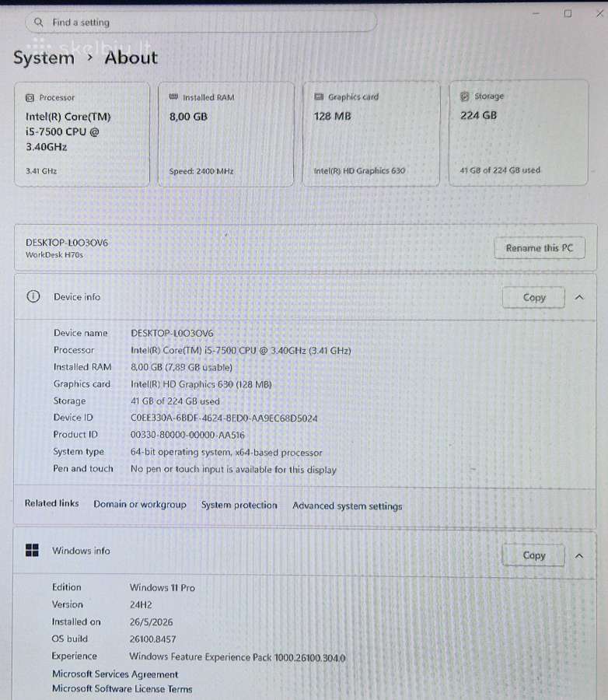Click '41 GB of 224 GB used' in Storage card
Screen dimensions: 608x700
coord(500,170)
